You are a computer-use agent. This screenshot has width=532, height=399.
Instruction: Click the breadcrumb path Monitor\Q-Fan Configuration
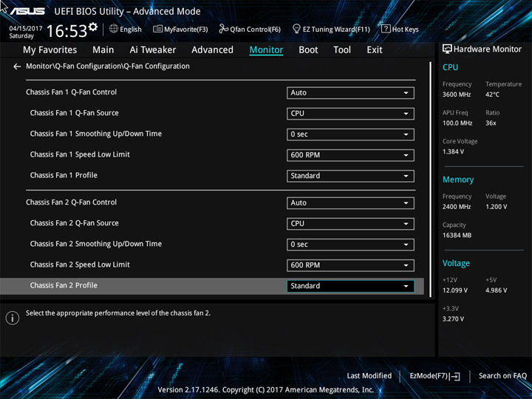[108, 66]
